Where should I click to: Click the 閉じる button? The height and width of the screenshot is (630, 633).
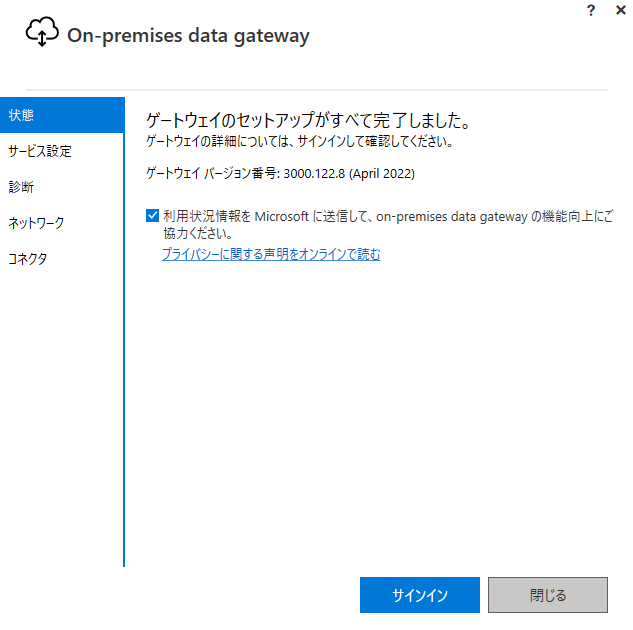pos(548,595)
